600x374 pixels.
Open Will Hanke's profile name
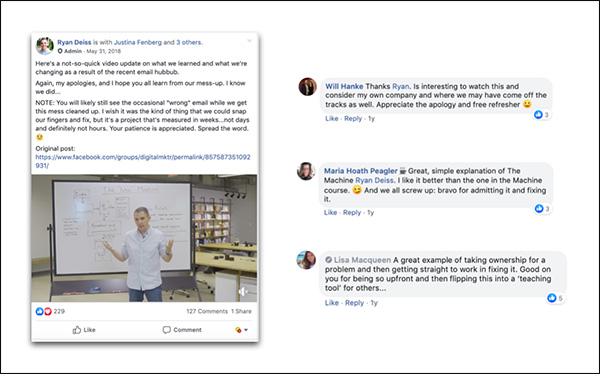pyautogui.click(x=344, y=86)
